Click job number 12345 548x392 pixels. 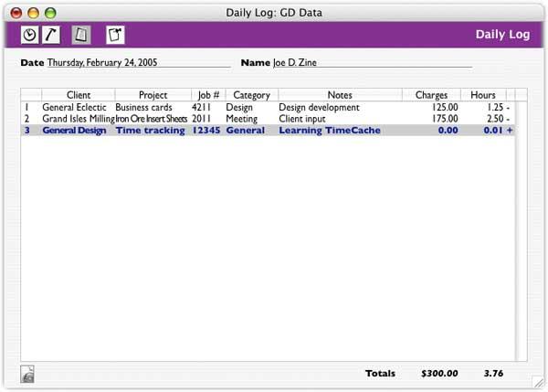(x=206, y=130)
